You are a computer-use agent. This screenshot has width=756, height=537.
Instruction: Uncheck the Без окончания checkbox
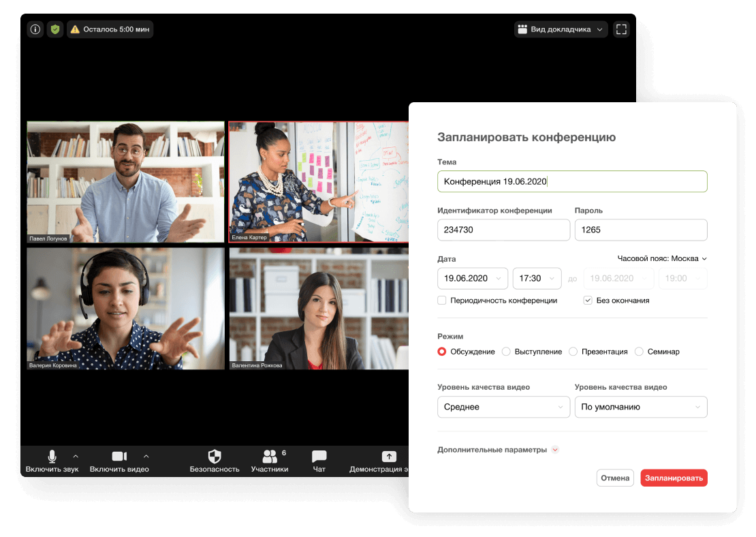588,301
